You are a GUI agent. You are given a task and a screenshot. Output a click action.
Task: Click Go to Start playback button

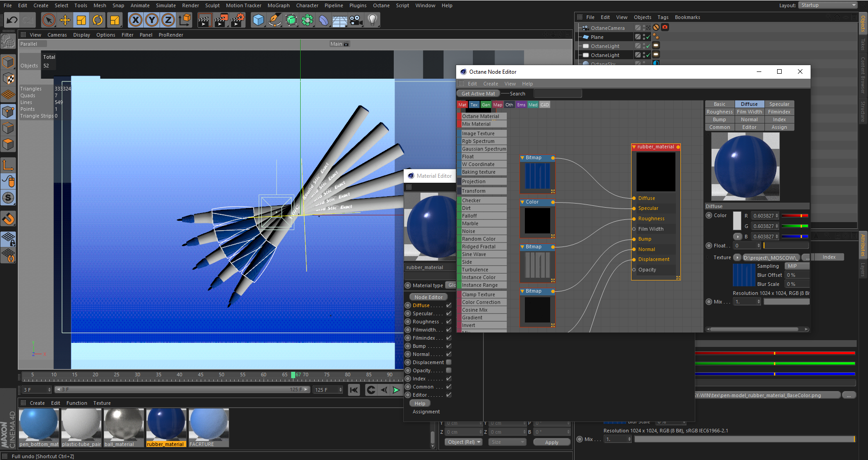pos(354,390)
